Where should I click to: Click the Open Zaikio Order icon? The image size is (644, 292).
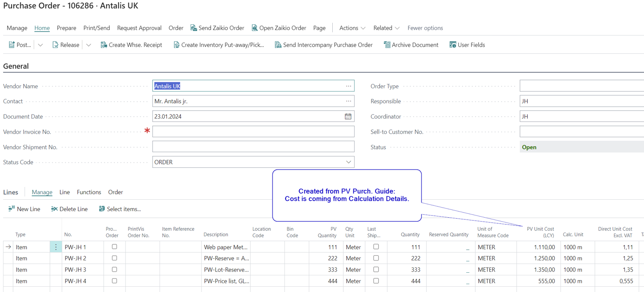(254, 28)
